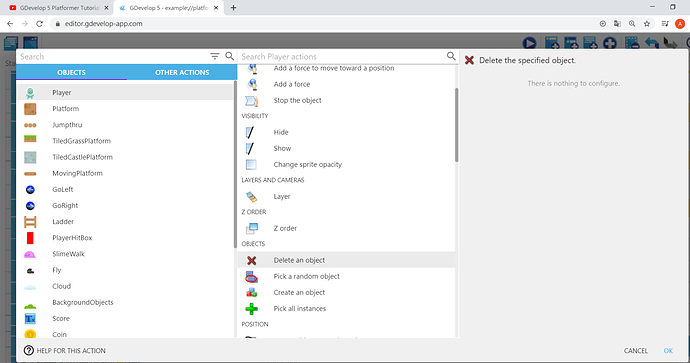Switch to the GDevelop 5 Platformer Tutorial tab

coord(59,7)
